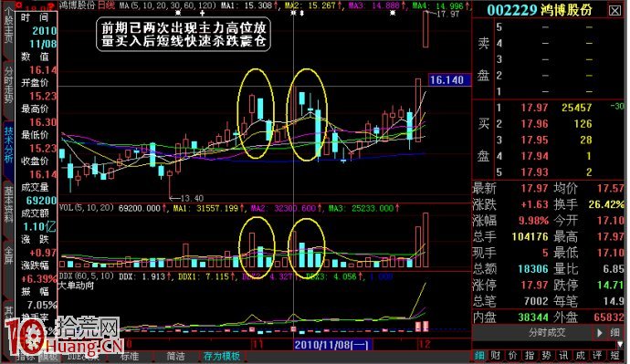Click the 总手 value 104176
The image size is (630, 364).
(x=530, y=237)
